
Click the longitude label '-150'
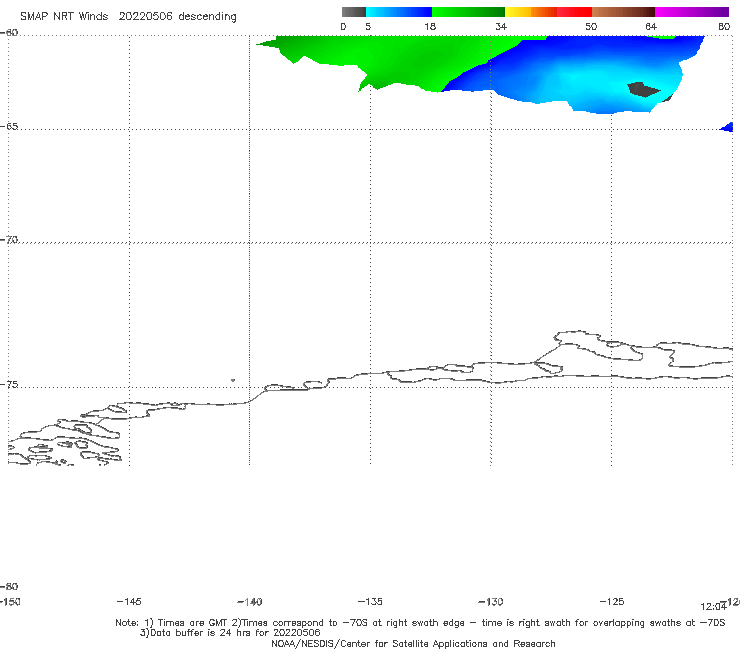tap(10, 601)
